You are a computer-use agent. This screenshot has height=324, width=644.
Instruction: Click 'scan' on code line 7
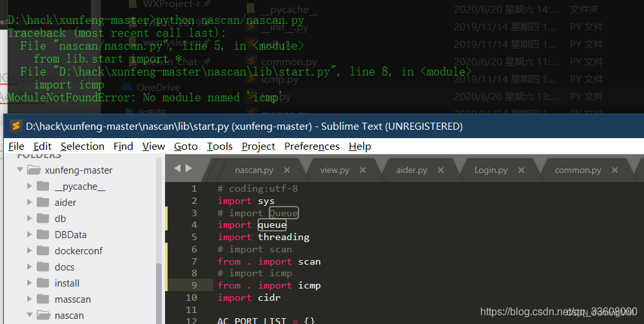309,261
